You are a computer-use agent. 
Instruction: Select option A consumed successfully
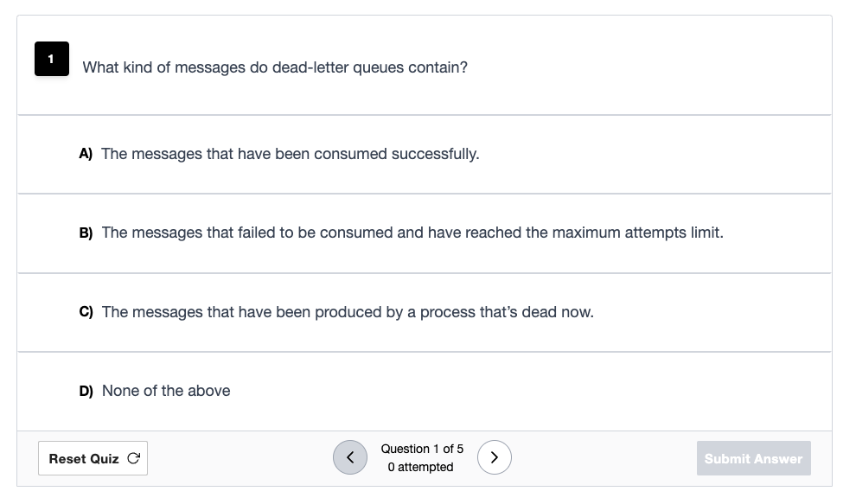tap(425, 155)
